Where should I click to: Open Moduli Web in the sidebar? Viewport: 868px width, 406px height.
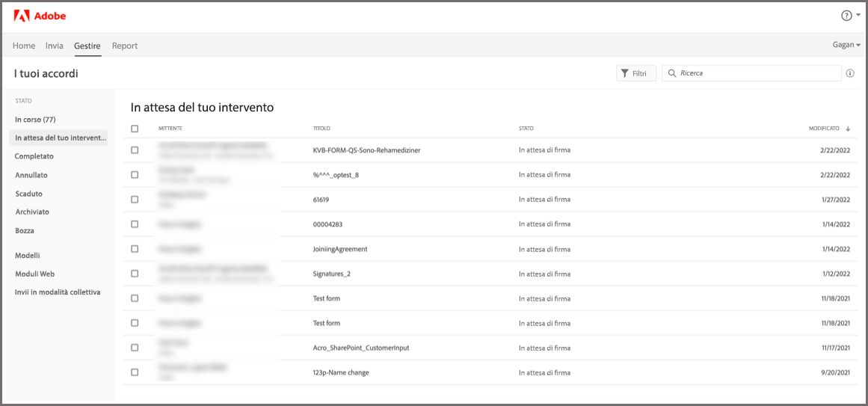coord(35,274)
